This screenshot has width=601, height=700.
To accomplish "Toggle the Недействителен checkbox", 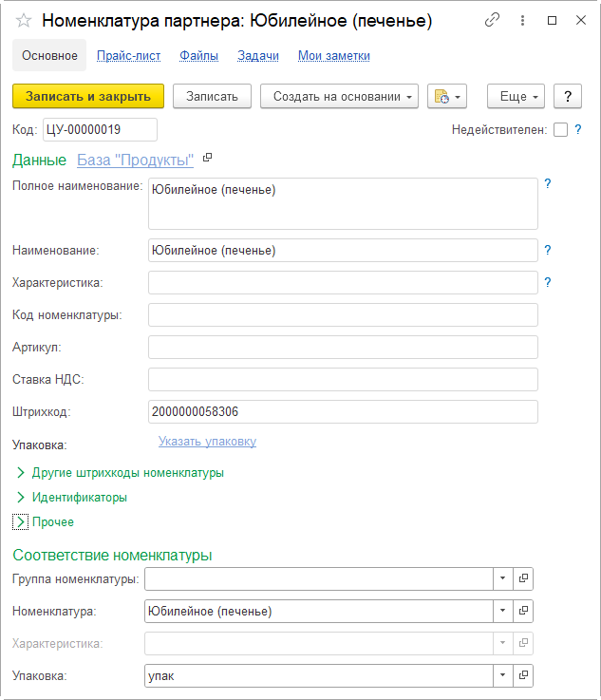I will [x=560, y=130].
